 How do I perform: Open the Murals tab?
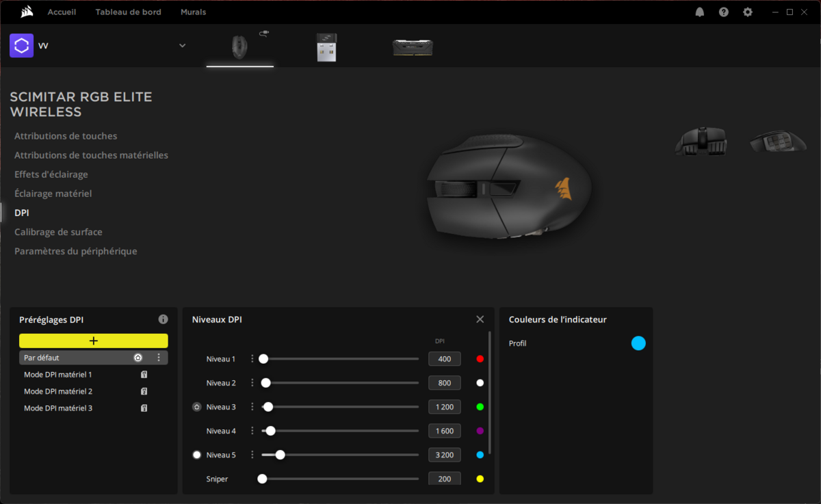(x=193, y=12)
